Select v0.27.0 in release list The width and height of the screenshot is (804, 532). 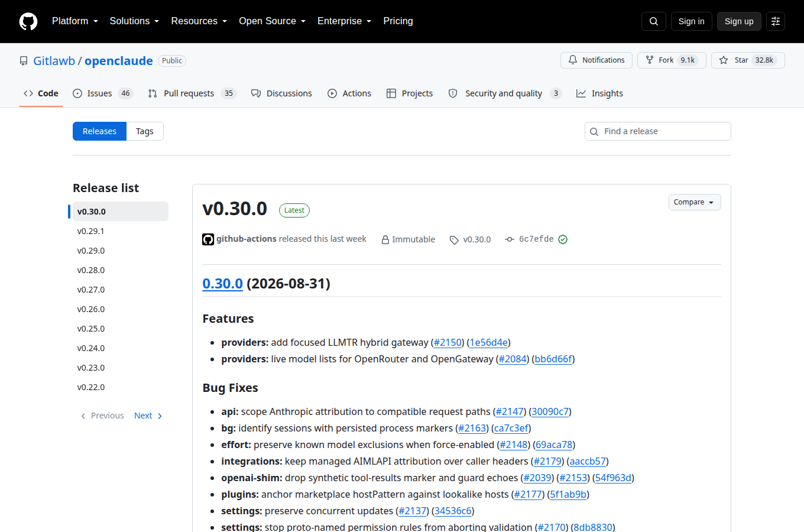pos(121,290)
